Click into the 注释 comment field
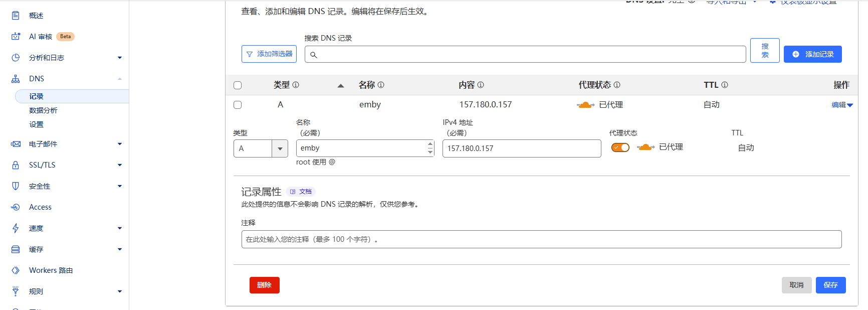Screen dimensions: 868x310 click(x=541, y=239)
